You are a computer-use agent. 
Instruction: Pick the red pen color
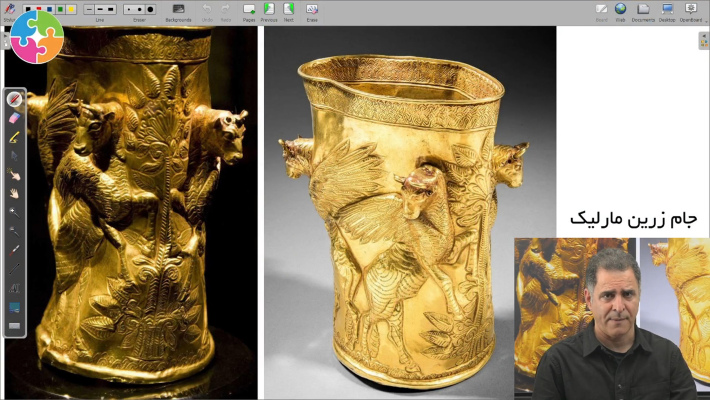39,9
